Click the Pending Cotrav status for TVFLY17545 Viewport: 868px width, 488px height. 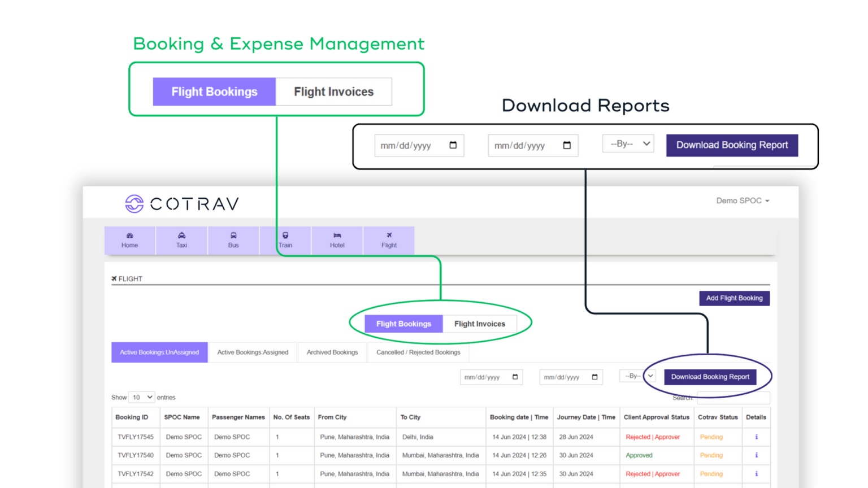point(711,437)
